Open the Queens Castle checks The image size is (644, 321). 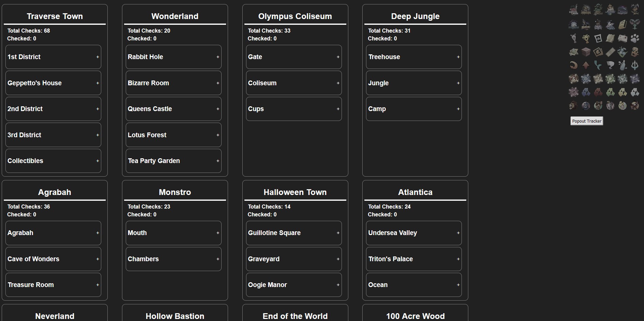(x=174, y=109)
